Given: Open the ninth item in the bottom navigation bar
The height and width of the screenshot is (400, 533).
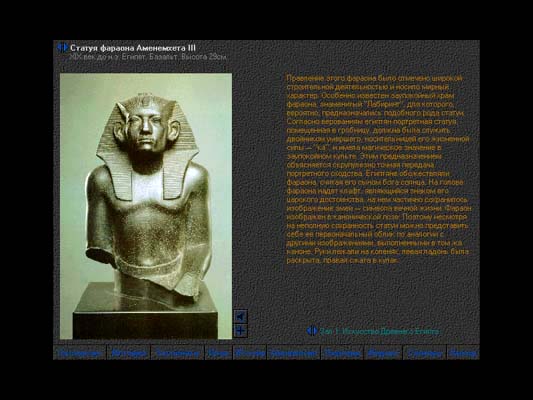Looking at the screenshot, I should point(425,353).
